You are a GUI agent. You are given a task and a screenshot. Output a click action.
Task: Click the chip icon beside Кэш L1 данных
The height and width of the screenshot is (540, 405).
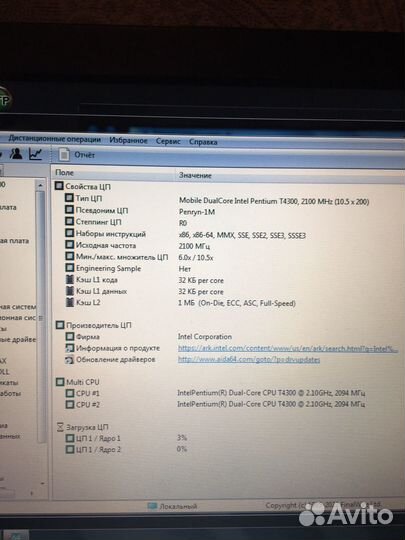(x=70, y=291)
